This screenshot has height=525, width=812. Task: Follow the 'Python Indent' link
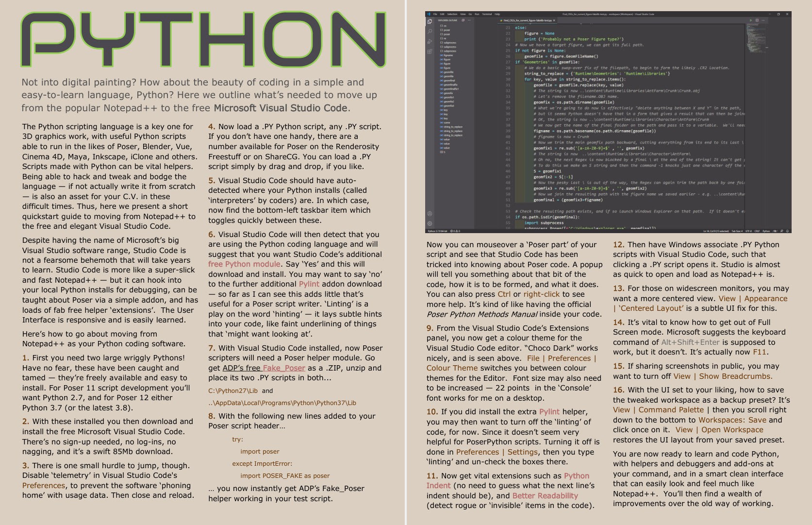tap(508, 481)
